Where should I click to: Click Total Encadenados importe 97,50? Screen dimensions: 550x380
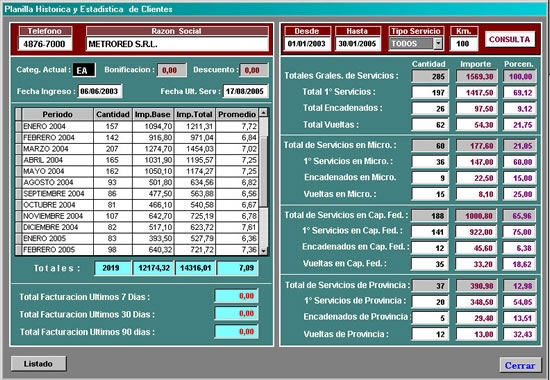click(476, 109)
